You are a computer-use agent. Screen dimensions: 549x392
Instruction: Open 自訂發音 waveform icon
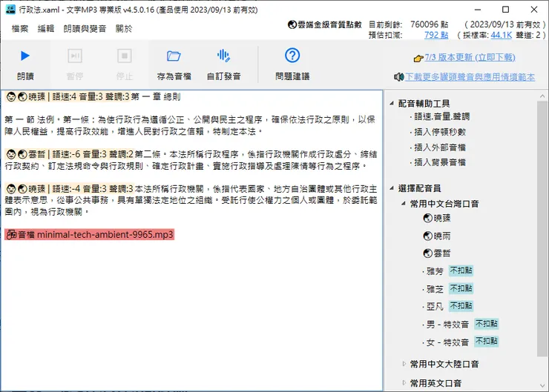coord(223,56)
